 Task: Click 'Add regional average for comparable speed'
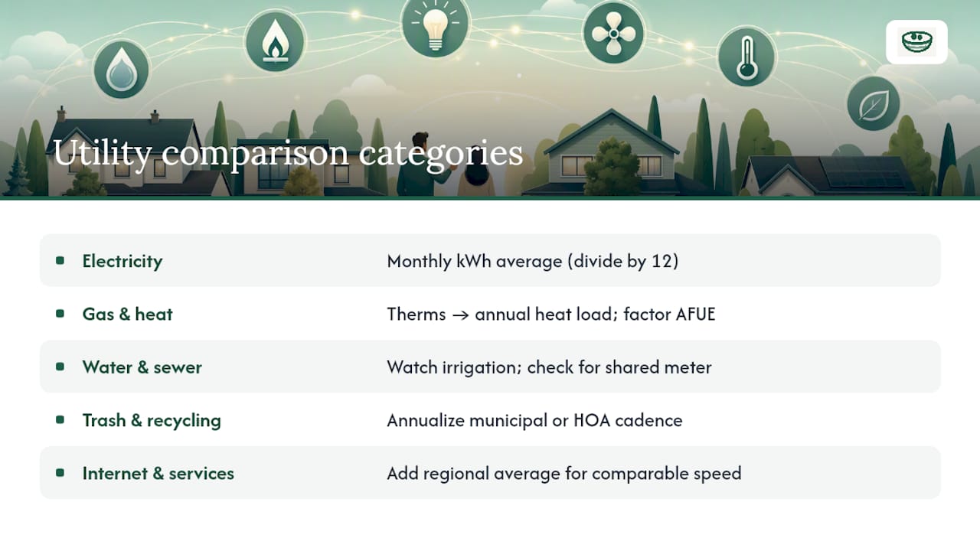click(x=564, y=473)
